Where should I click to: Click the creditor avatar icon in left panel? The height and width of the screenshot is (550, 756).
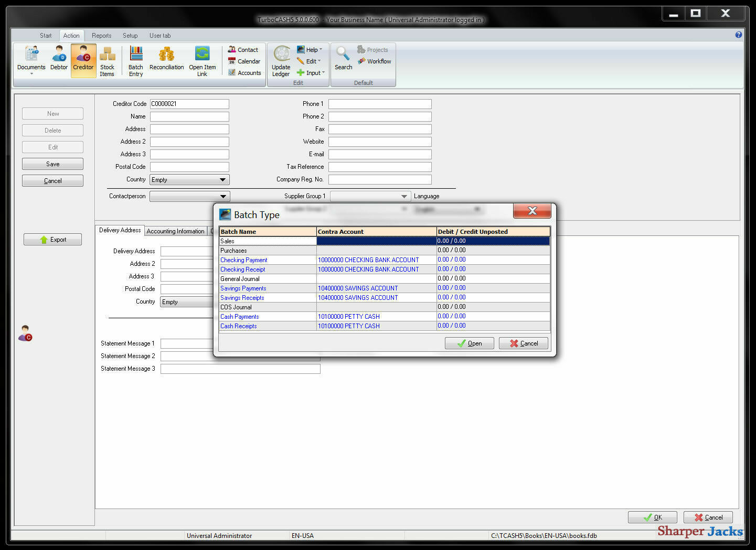click(x=25, y=333)
